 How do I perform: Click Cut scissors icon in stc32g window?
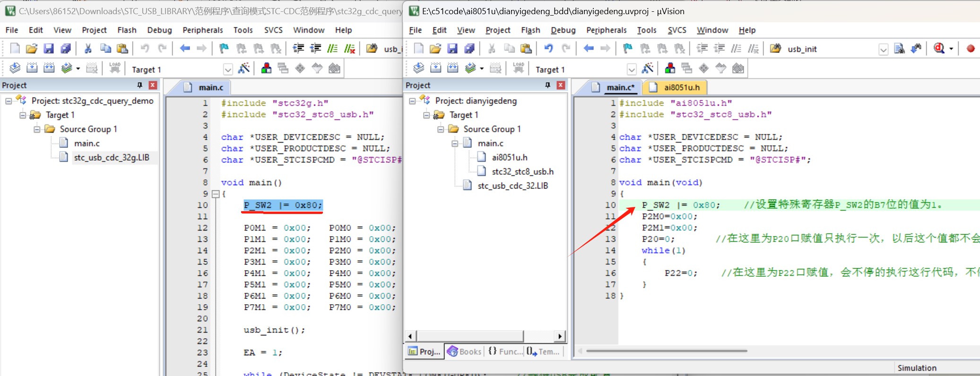click(88, 49)
